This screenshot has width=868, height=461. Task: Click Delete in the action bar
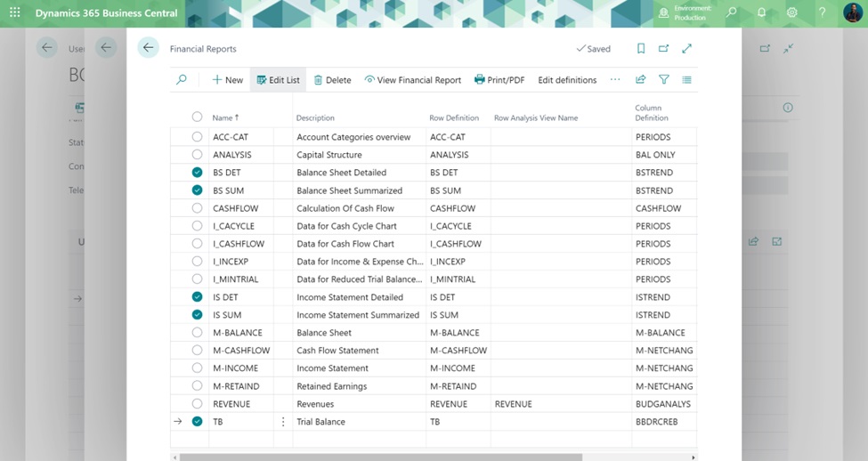click(x=333, y=80)
